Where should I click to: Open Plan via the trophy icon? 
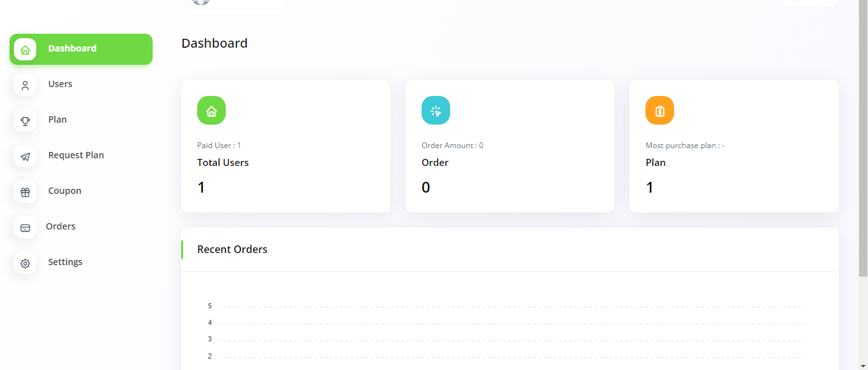point(25,120)
